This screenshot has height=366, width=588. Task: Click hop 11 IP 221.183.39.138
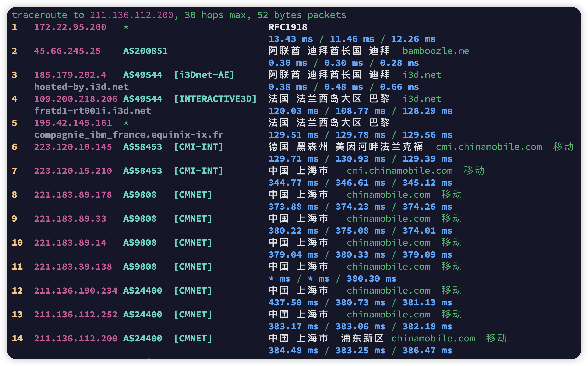pos(73,266)
